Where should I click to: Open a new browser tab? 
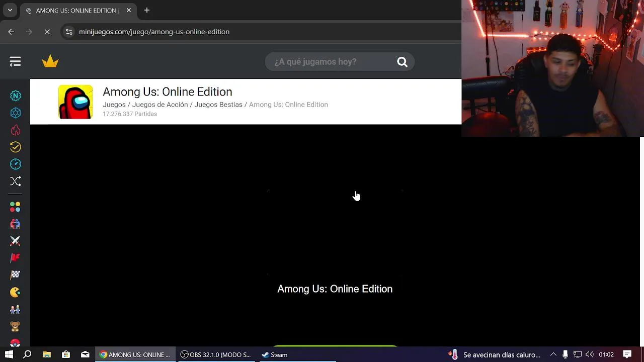coord(147,10)
